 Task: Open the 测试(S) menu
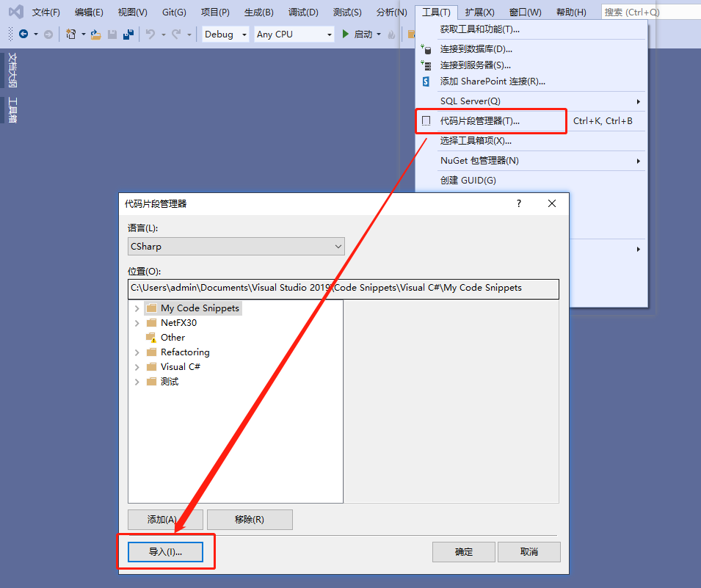[347, 12]
